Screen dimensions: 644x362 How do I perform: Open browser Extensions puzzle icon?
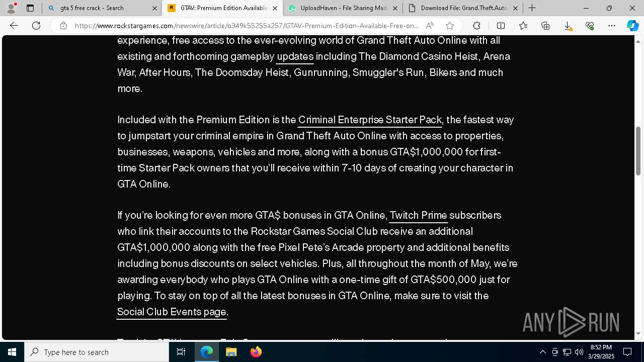point(476,26)
